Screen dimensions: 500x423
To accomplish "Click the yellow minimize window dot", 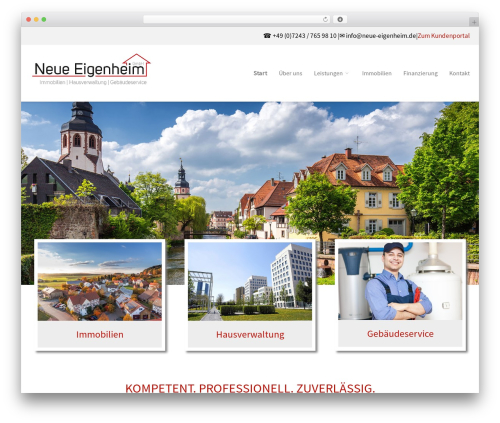I will click(x=36, y=19).
